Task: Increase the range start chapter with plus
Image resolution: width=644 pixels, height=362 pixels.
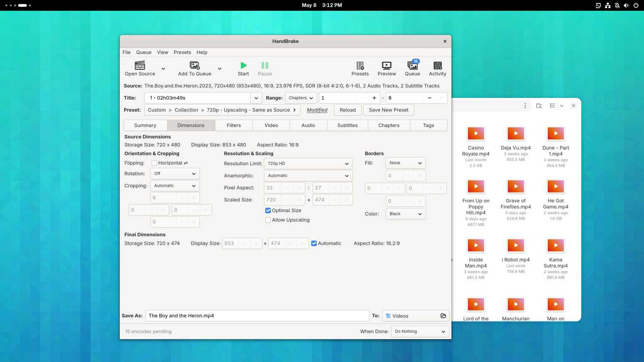Action: (x=374, y=98)
